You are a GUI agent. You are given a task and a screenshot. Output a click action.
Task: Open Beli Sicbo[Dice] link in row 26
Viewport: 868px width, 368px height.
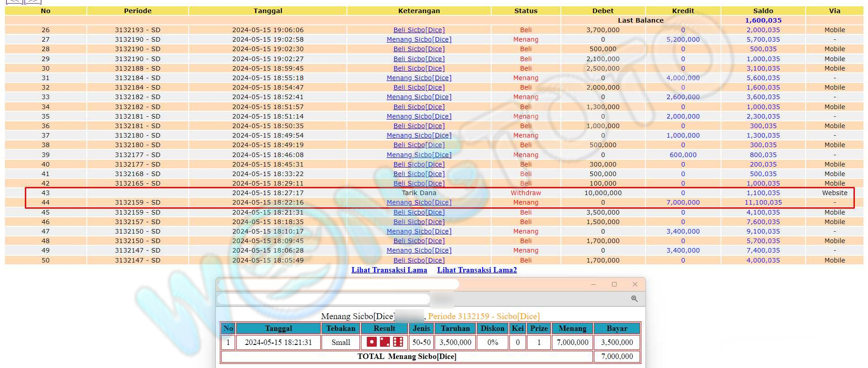pos(419,30)
